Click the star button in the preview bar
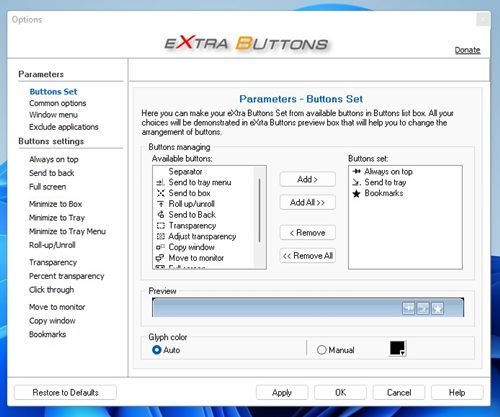500x417 pixels. pos(438,308)
